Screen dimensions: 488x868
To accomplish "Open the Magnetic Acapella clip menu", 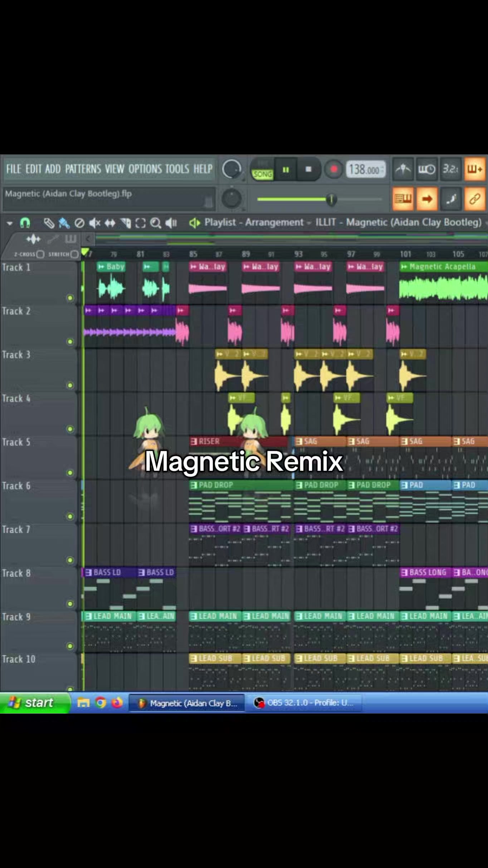I will (x=404, y=267).
